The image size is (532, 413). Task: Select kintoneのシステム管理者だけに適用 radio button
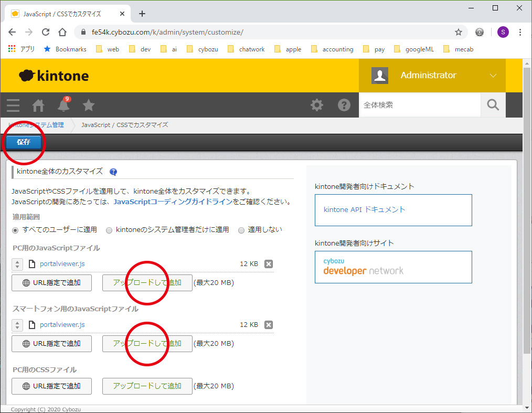pyautogui.click(x=109, y=230)
